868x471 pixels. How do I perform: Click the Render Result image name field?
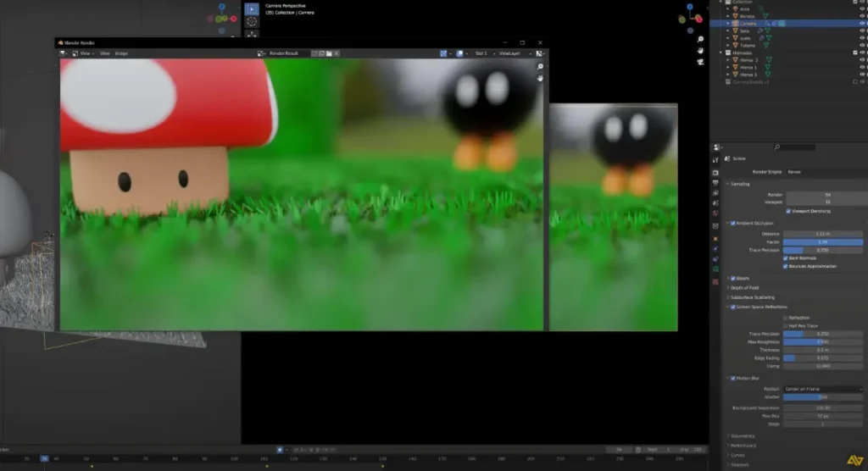287,53
